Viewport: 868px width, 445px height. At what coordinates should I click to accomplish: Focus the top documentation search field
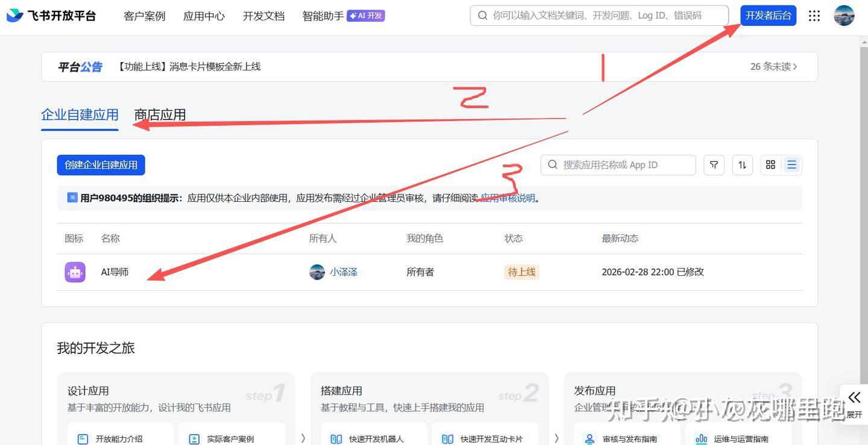[x=599, y=16]
